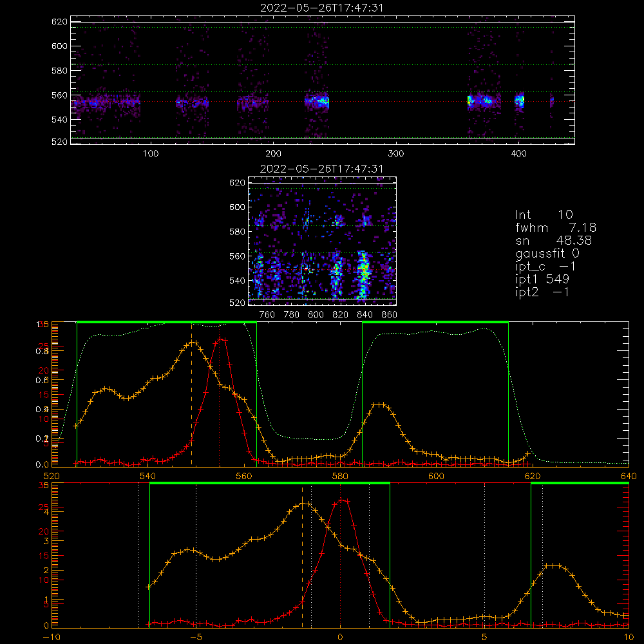Select the 'sn 48.38' readout line
Viewport: 644px width, 644px height.
[554, 240]
